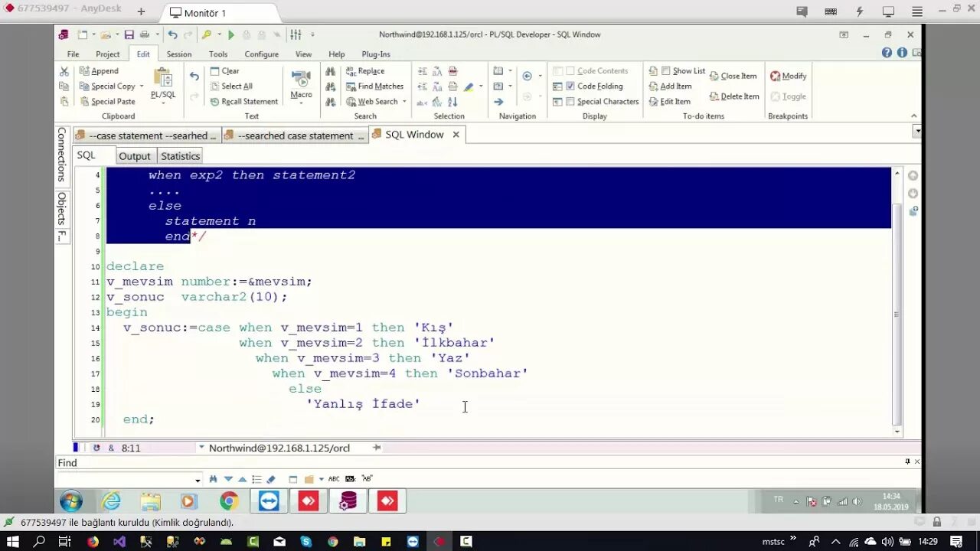Click the blue Help question mark icon

[x=887, y=53]
